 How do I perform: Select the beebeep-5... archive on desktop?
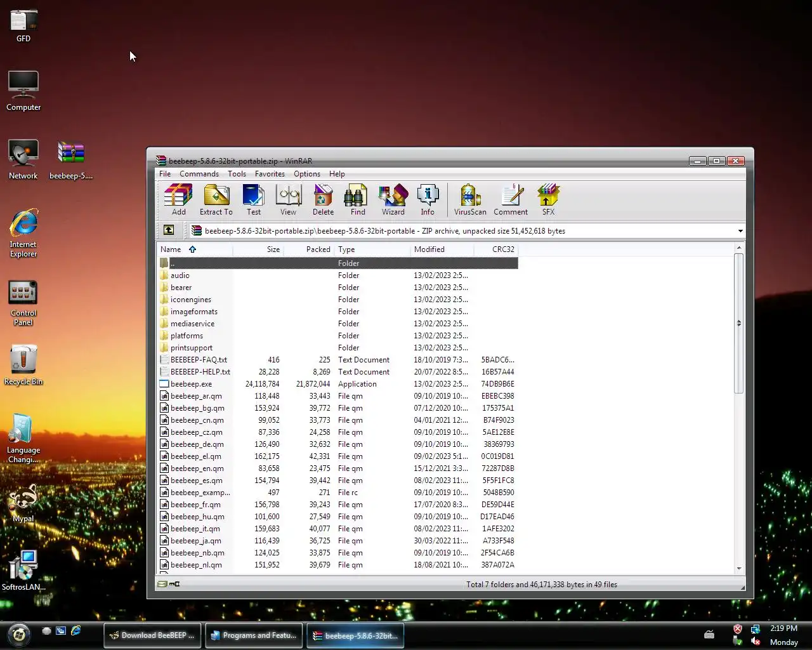[71, 159]
